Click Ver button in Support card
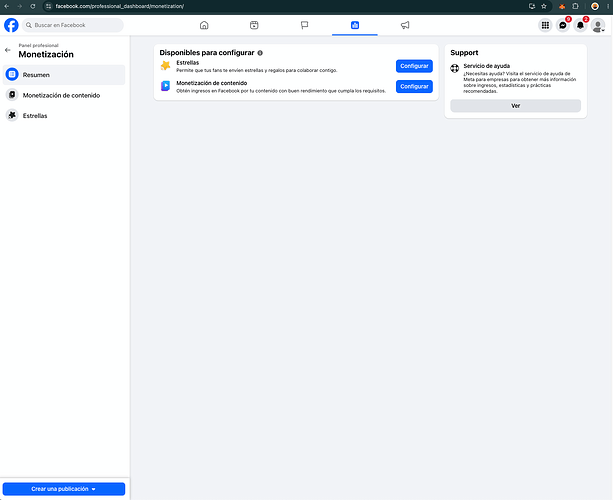 coord(515,106)
